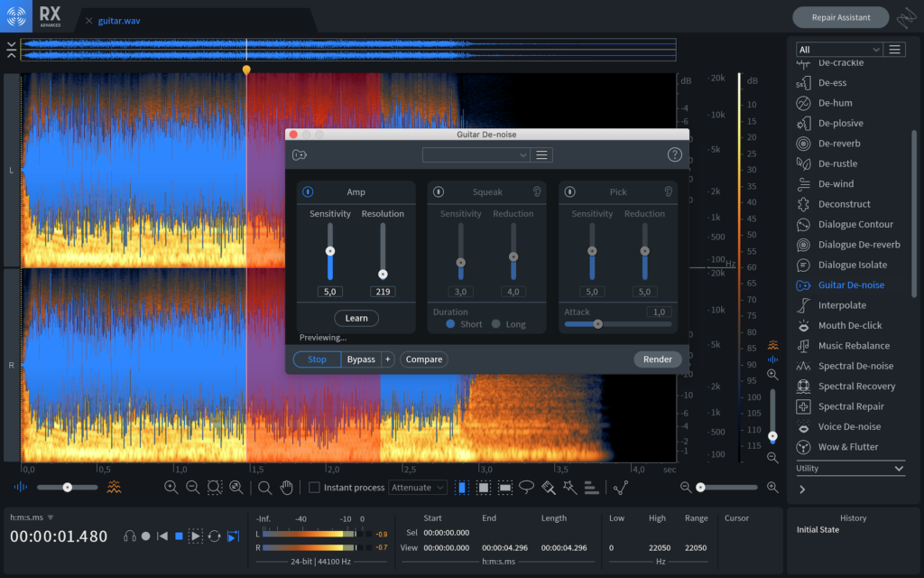
Task: Listen to Squeak output only via ear icon
Action: (x=536, y=191)
